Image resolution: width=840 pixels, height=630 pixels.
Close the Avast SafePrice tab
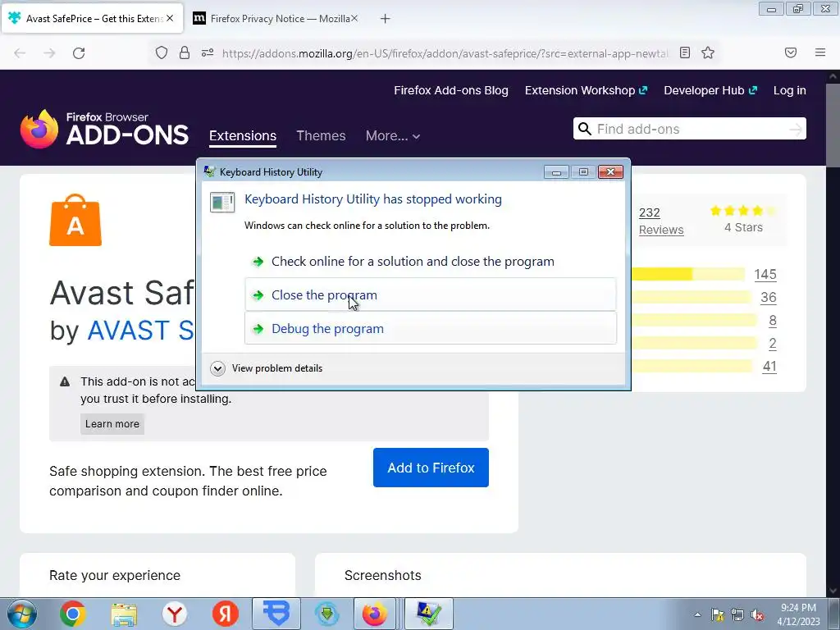pos(170,18)
